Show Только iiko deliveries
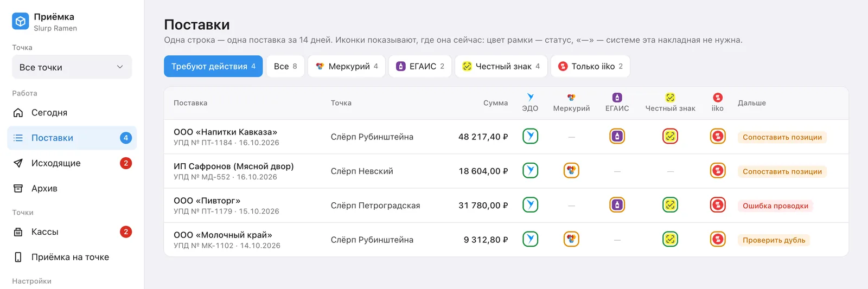 pyautogui.click(x=590, y=66)
